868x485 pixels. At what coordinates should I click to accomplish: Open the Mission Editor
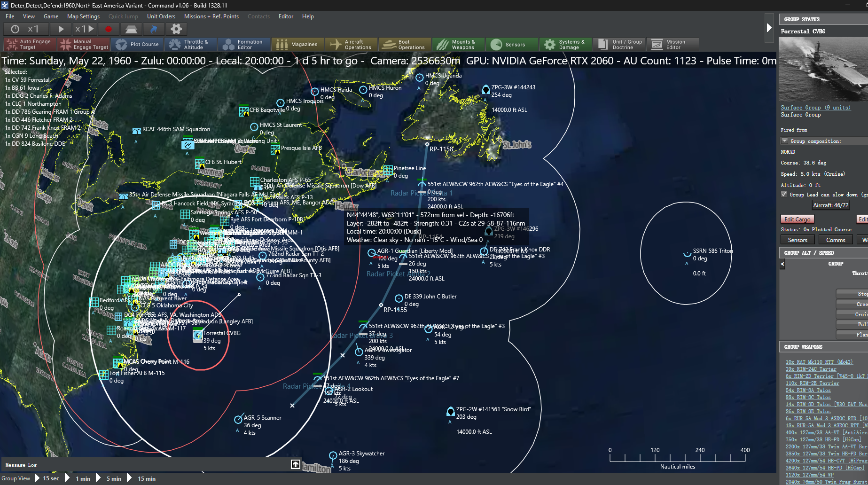[674, 45]
